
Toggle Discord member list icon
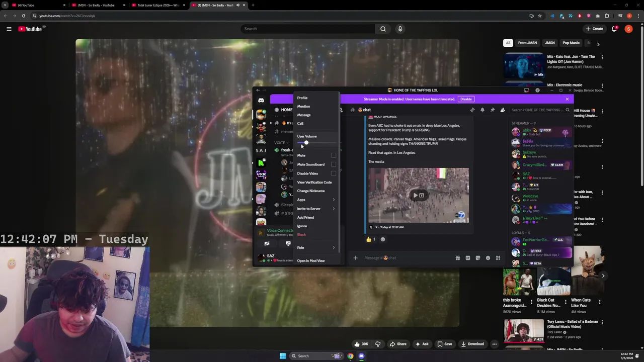click(502, 110)
